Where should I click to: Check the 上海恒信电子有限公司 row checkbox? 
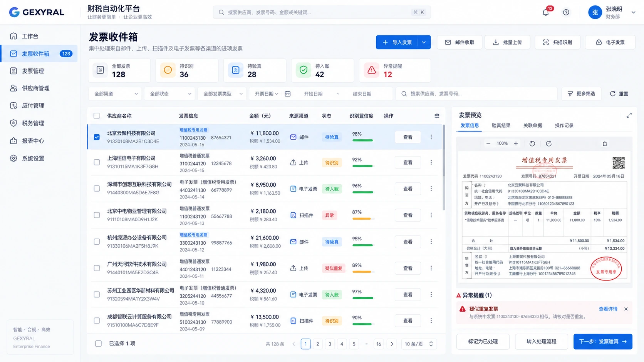97,162
